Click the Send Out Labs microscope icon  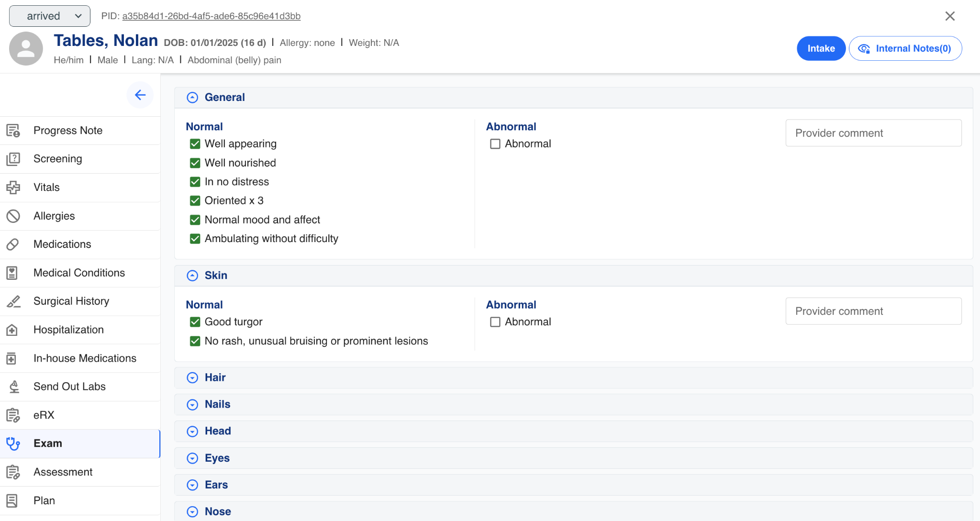(14, 387)
